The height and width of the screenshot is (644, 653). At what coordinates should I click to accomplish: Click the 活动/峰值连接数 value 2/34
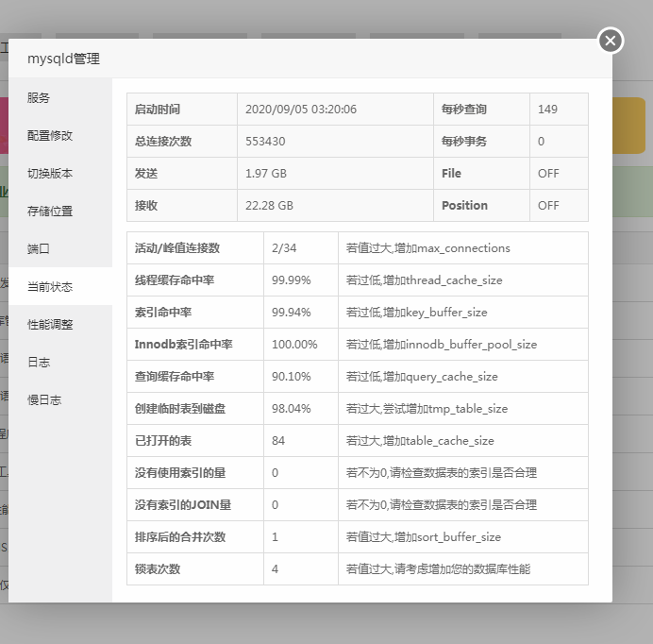284,248
